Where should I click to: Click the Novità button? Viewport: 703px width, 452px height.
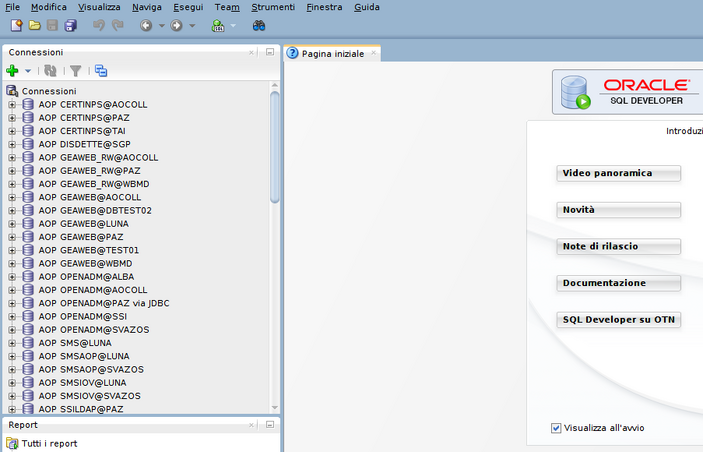click(619, 210)
